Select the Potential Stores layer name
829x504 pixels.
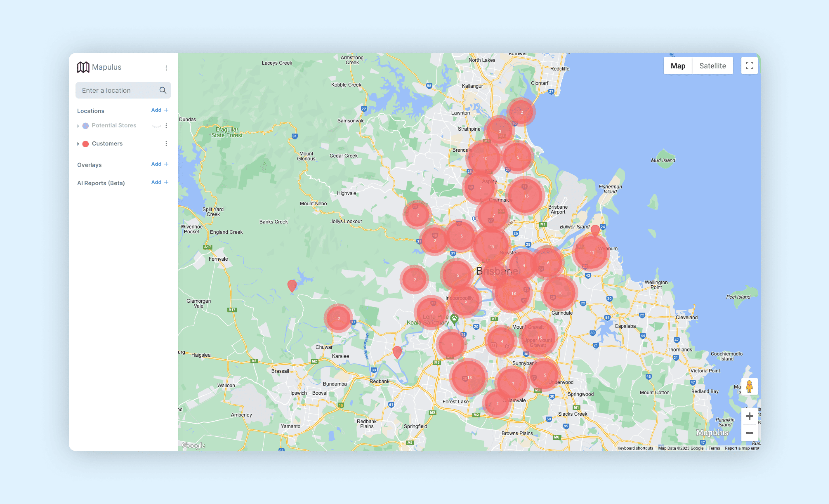click(114, 126)
